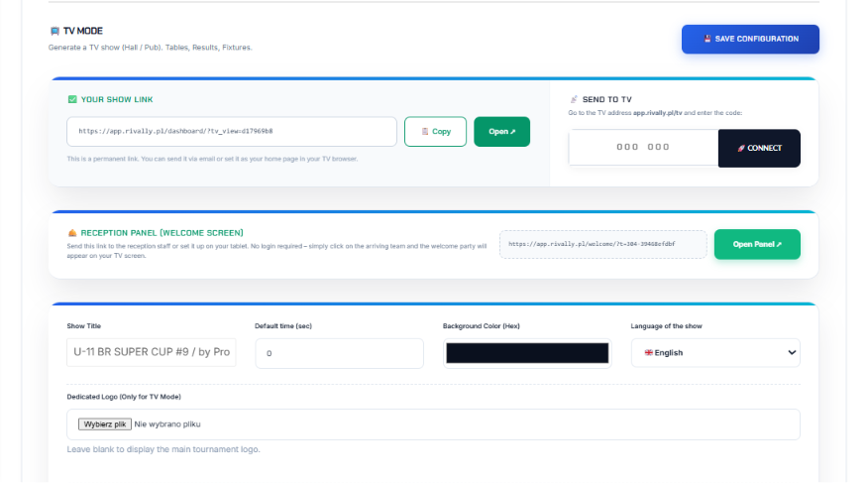This screenshot has width=868, height=483.
Task: Click the 'This is a permanent link' note
Action: pyautogui.click(x=213, y=159)
